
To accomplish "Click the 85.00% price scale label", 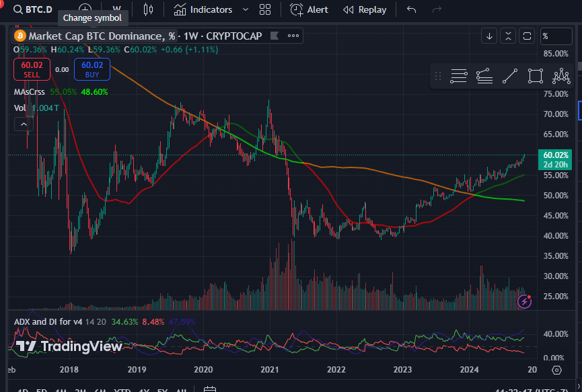I will click(556, 54).
